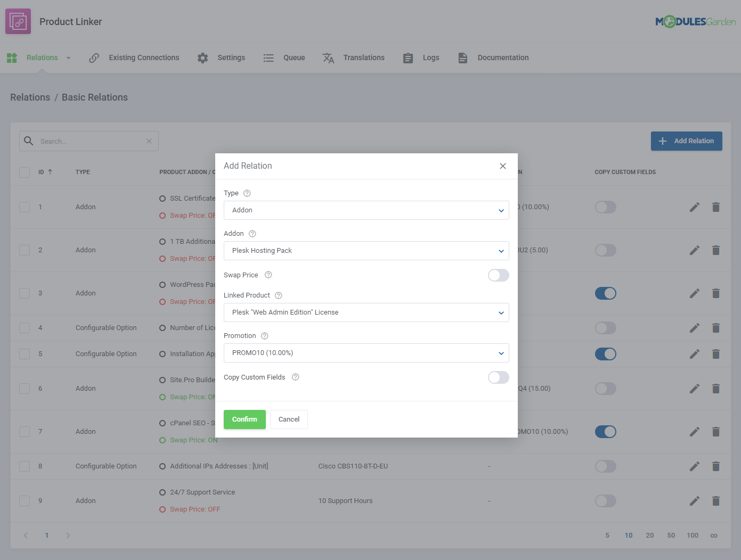
Task: Open the Relations breadcrumb link
Action: pos(30,97)
